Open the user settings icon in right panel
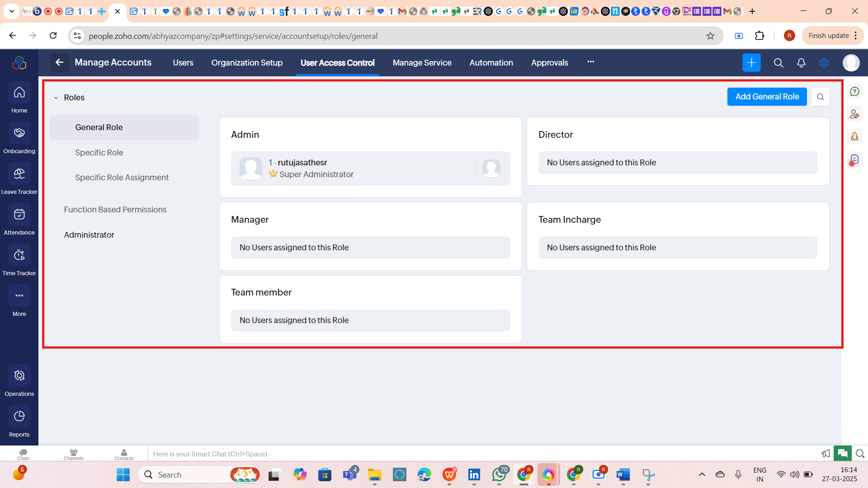868x488 pixels. pyautogui.click(x=854, y=114)
